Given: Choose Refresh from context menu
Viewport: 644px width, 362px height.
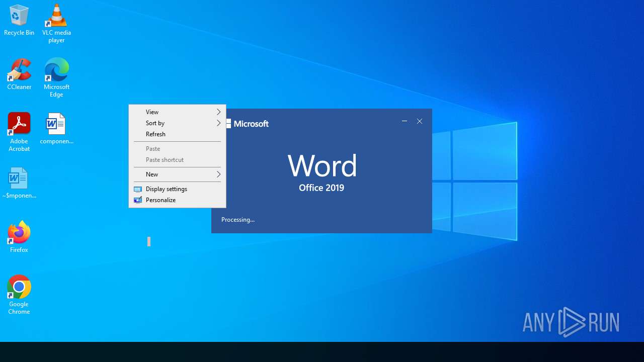Looking at the screenshot, I should (x=177, y=134).
